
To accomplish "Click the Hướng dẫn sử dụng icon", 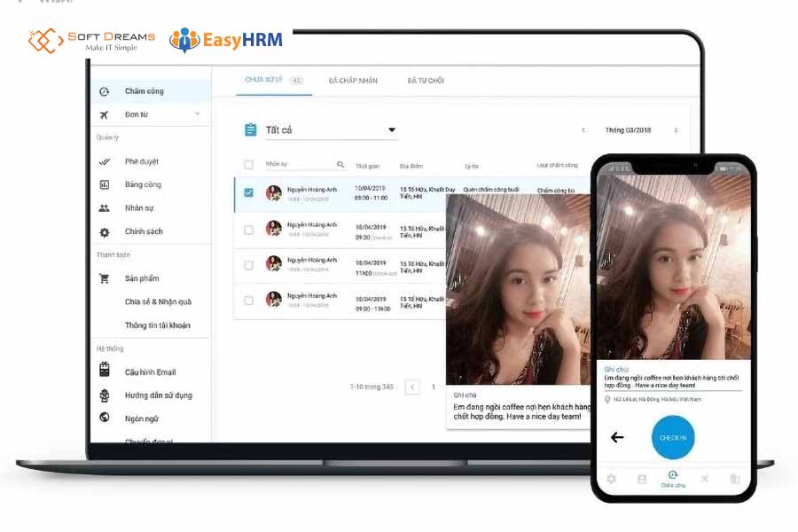I will coord(105,395).
